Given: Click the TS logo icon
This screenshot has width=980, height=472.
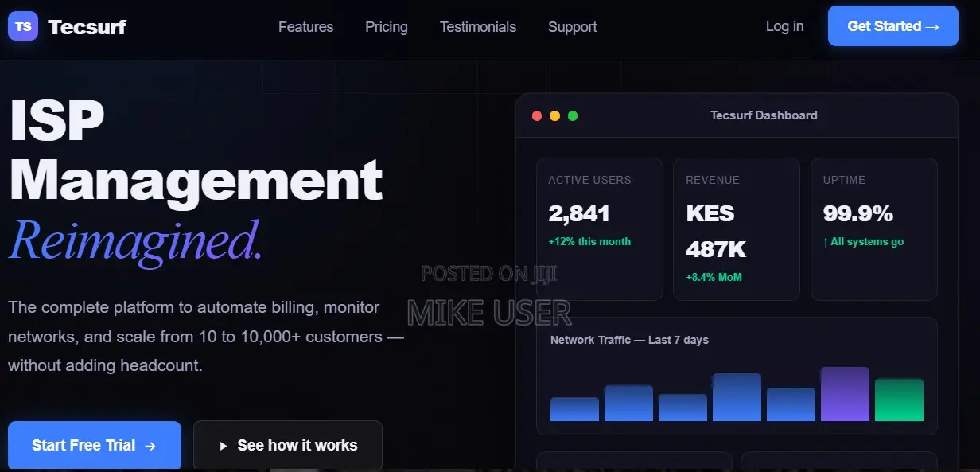Looking at the screenshot, I should point(23,26).
